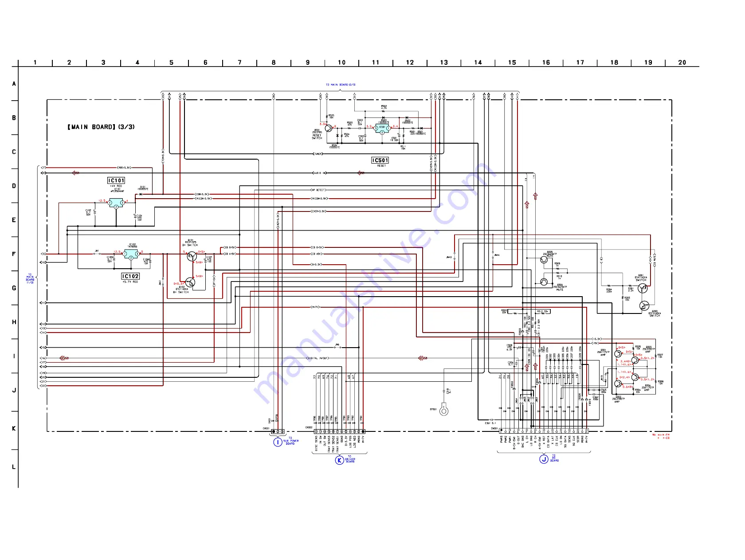This screenshot has height=560, width=745.
Task: Click signal arrow left of DIGITAL IN/OUT near pin 16
Action: click(64, 358)
